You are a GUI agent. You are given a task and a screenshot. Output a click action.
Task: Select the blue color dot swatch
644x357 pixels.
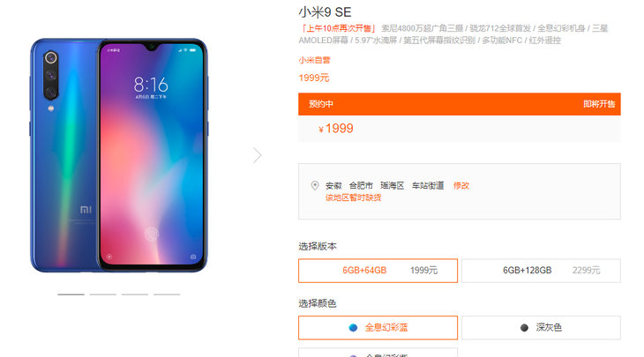click(x=353, y=327)
